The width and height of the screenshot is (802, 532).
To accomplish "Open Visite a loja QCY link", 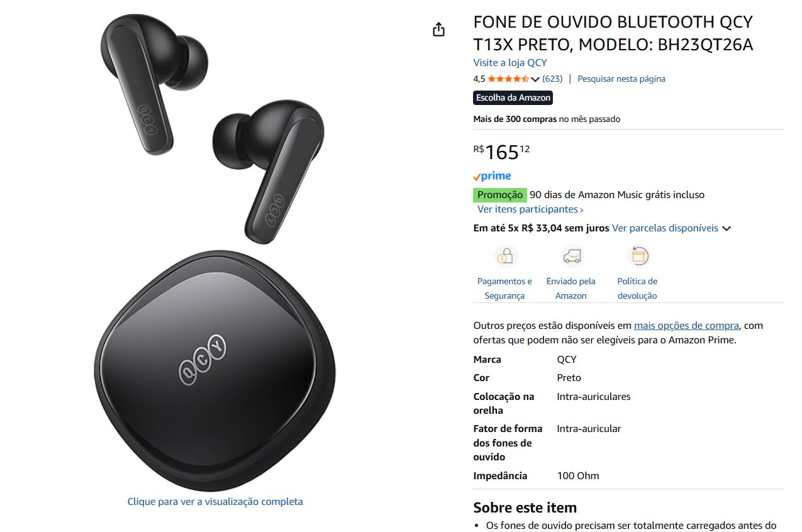I will coord(510,63).
